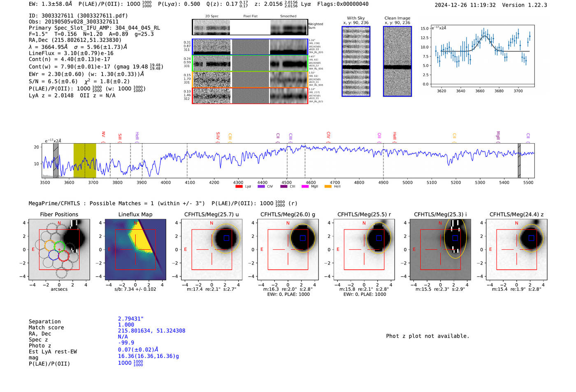The image size is (576, 392).
Task: Open the CFHTLS/Meg(25.3) i band cutout
Action: click(440, 250)
